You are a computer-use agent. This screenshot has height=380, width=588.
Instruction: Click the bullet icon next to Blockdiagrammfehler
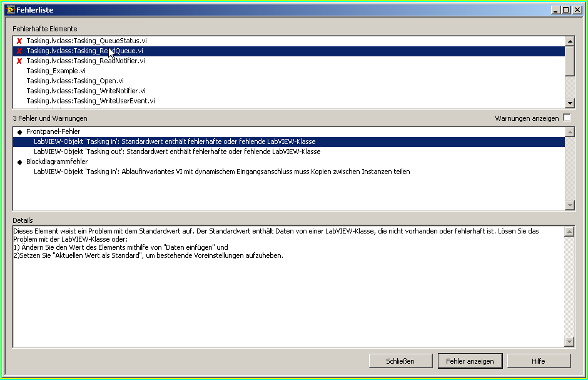click(19, 162)
